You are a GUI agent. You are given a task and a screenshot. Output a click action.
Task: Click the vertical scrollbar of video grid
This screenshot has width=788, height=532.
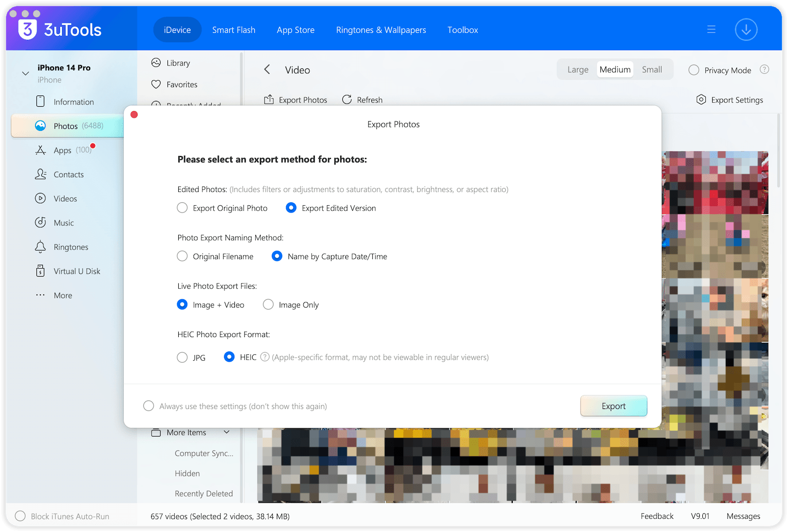point(779,151)
